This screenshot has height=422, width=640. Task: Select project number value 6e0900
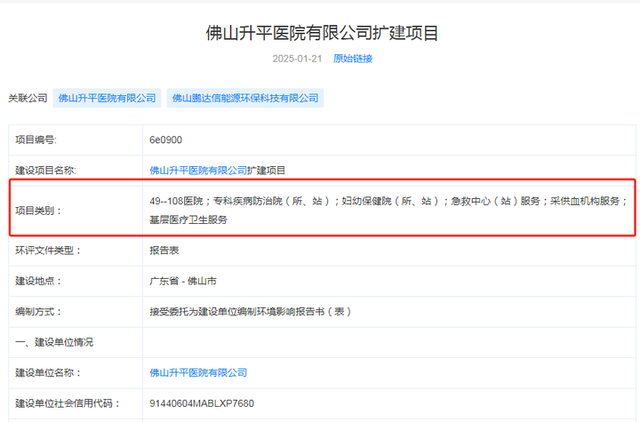pyautogui.click(x=166, y=140)
